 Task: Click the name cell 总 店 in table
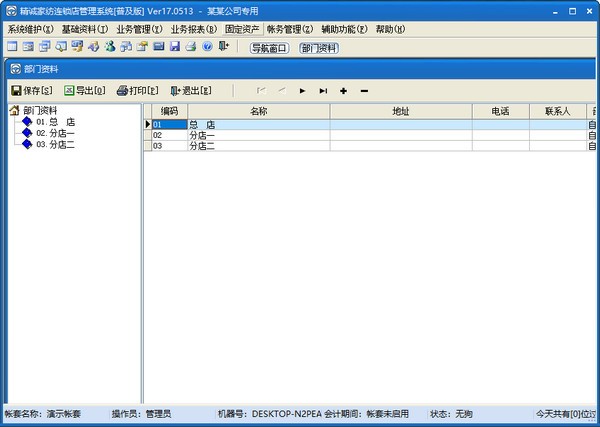point(259,124)
